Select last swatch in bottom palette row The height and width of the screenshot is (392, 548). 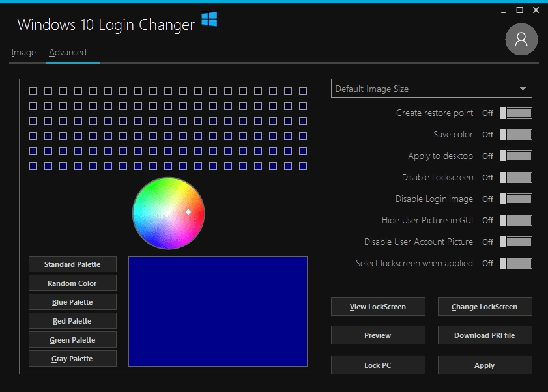pyautogui.click(x=303, y=166)
